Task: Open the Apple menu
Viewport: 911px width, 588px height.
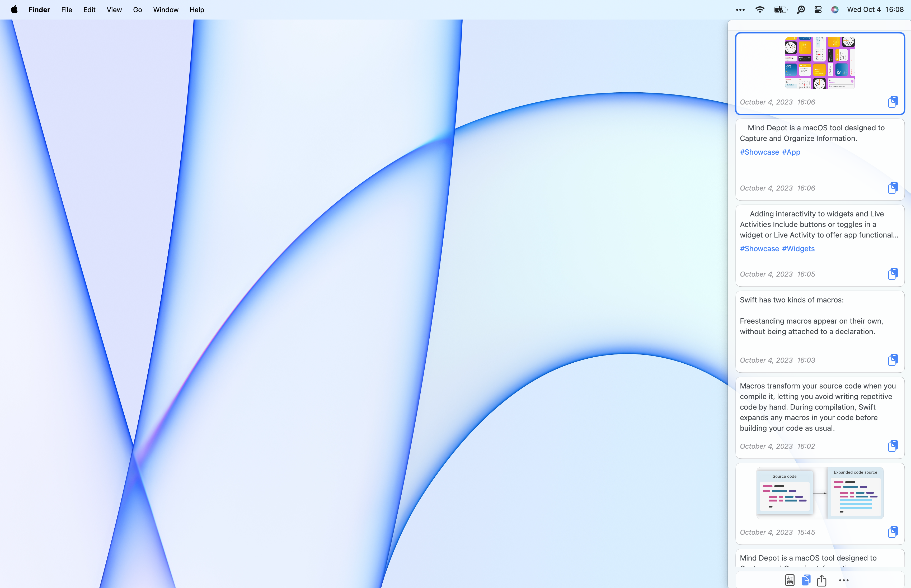Action: (x=14, y=10)
